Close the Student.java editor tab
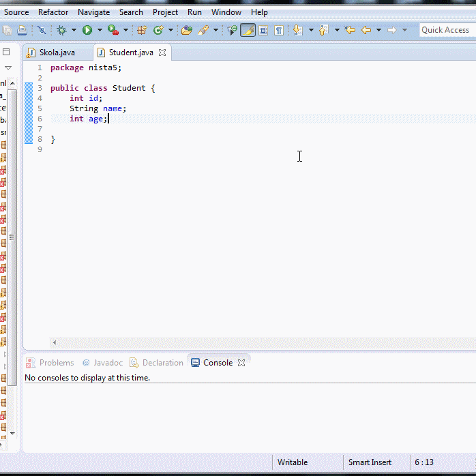 point(162,53)
